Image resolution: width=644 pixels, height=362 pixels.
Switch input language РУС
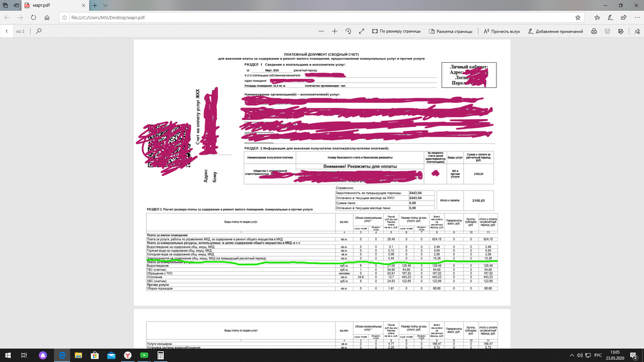pyautogui.click(x=597, y=356)
